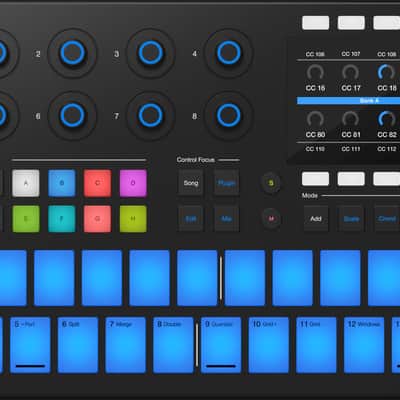Tap pad 9 Quantize
Screen dimensions: 400x400
tap(221, 345)
